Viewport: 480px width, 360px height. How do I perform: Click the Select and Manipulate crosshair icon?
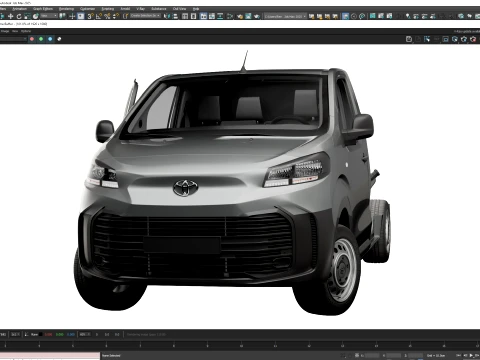[72, 16]
